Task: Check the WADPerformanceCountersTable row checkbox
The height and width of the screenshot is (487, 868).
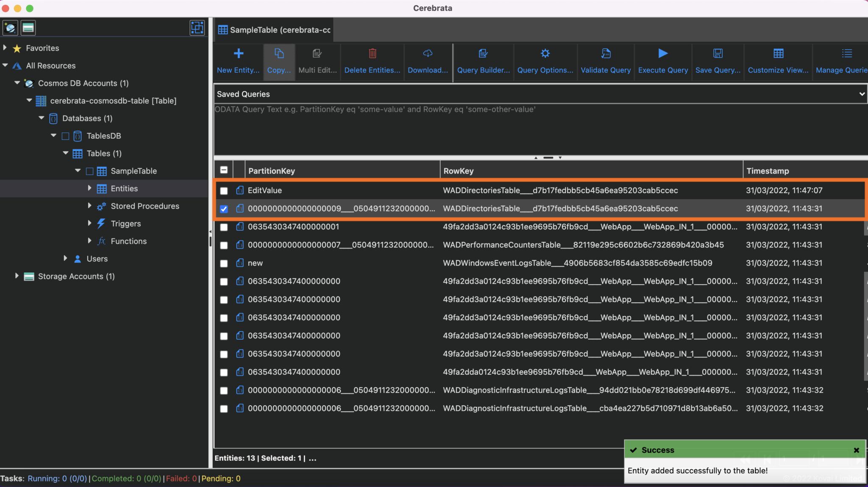Action: coord(224,245)
